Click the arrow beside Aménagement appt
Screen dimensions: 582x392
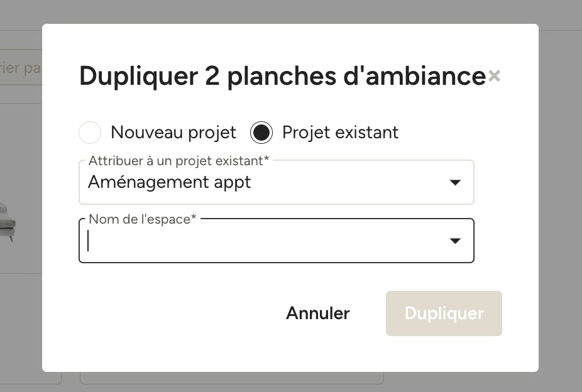pyautogui.click(x=455, y=182)
